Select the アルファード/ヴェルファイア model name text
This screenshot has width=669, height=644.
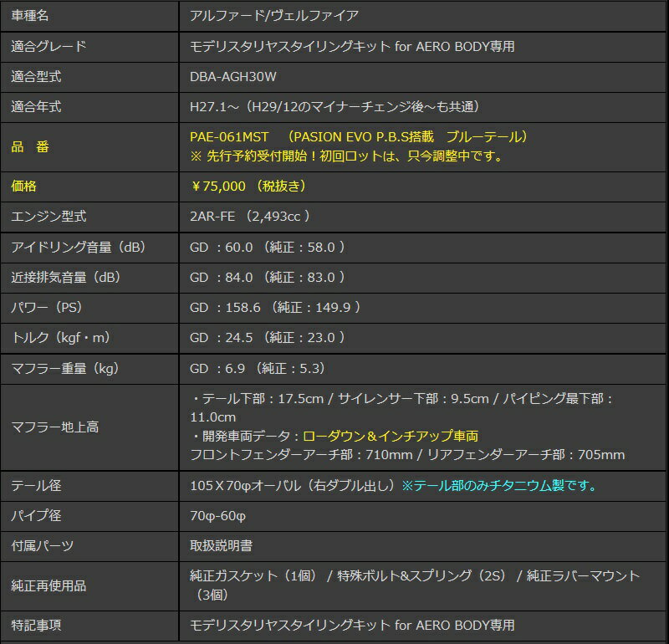(275, 15)
